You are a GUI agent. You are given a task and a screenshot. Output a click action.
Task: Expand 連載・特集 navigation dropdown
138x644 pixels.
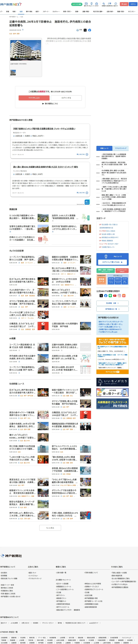pos(86,11)
